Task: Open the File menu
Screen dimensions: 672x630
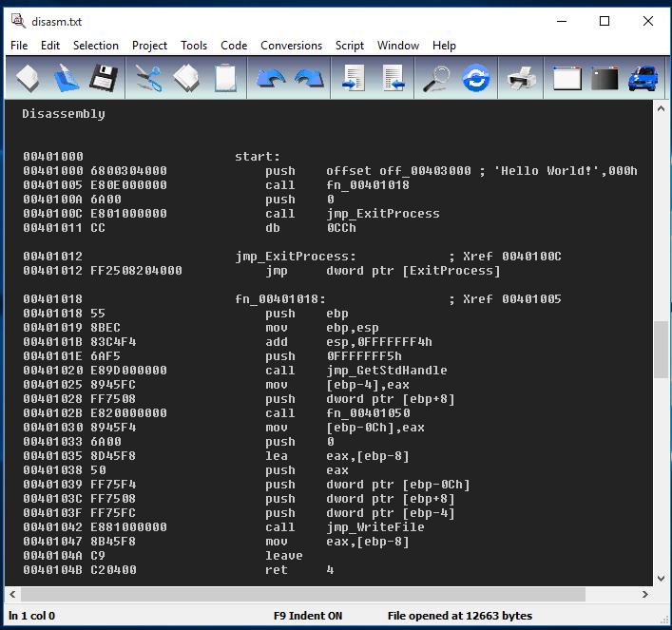Action: [19, 46]
